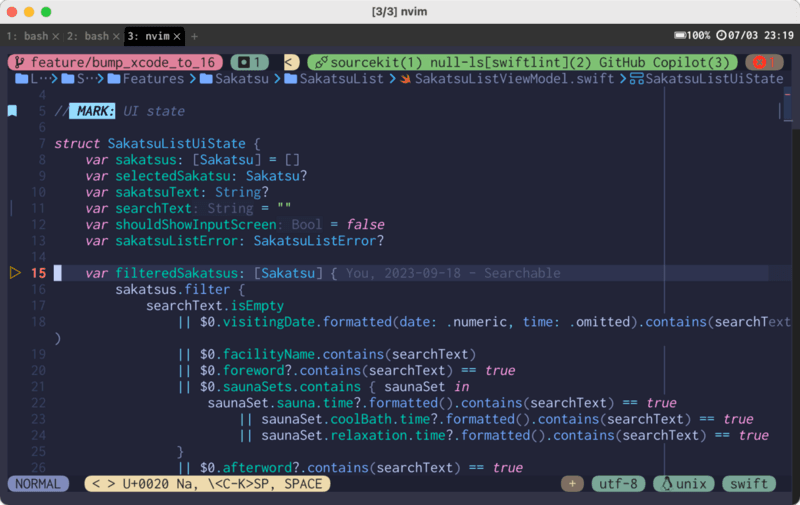The height and width of the screenshot is (505, 800).
Task: Click the L… folder icon in breadcrumb
Action: 22,79
